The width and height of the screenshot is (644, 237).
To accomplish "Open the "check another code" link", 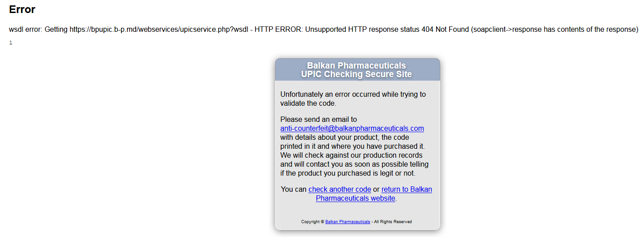I will 340,190.
